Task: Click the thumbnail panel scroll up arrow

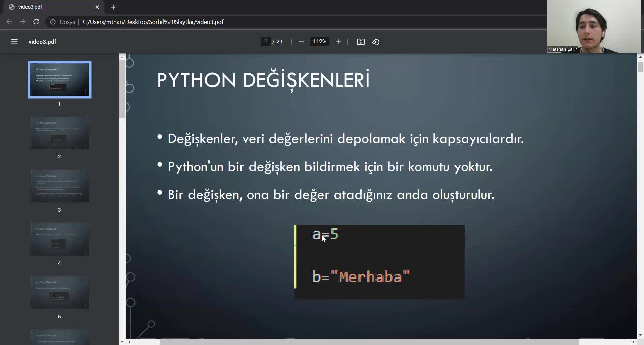Action: pyautogui.click(x=122, y=57)
